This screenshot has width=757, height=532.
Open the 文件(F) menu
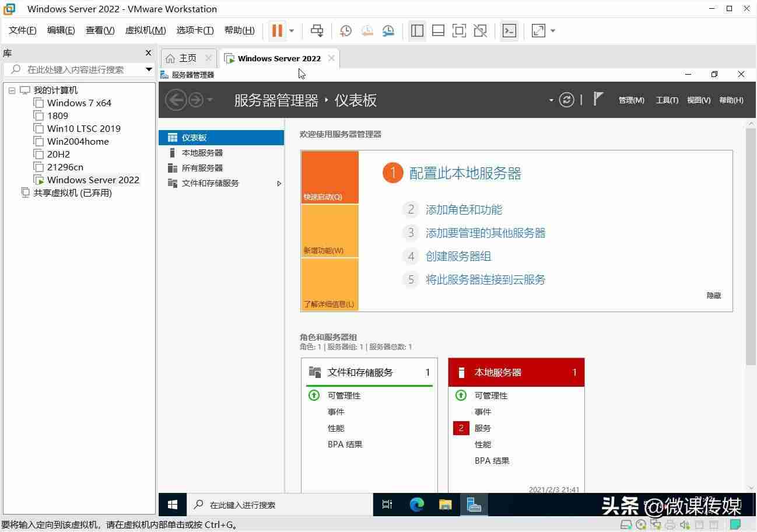[22, 30]
